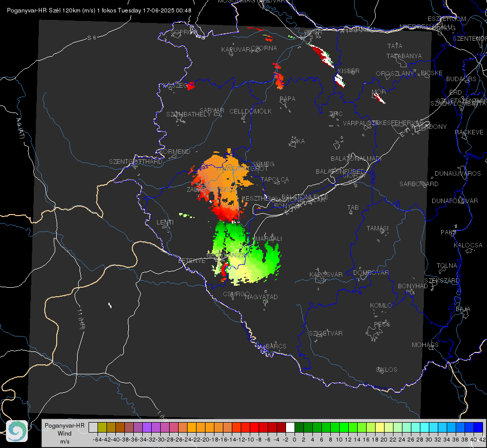Viewport: 487px width, 448px height.
Task: Select the RACKEVE label
Action: tap(469, 132)
